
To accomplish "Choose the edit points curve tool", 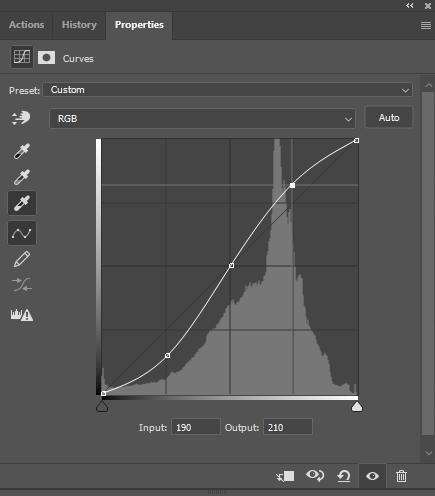I will coord(22,233).
